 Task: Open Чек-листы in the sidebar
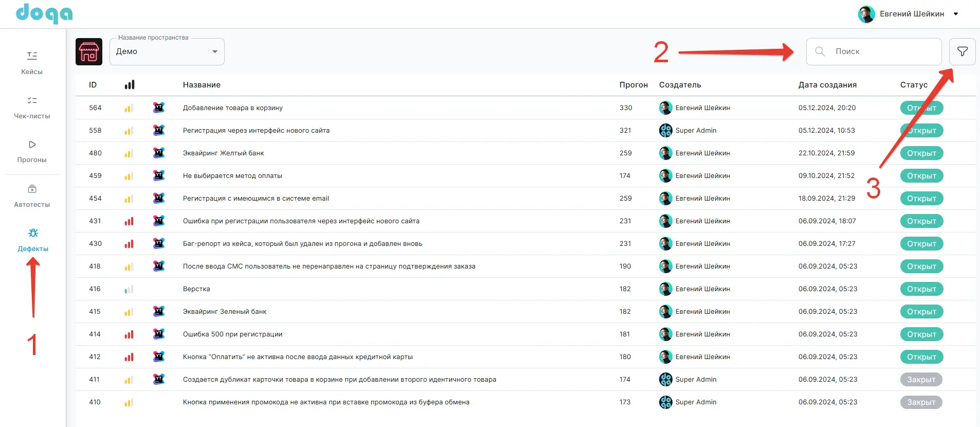[x=32, y=101]
